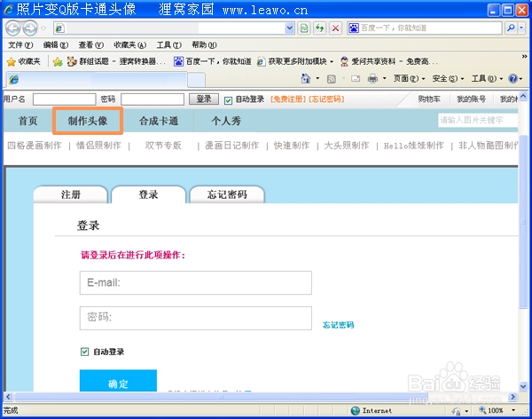The image size is (532, 419).
Task: Open 获取更多附加模块 favorites item
Action: (x=295, y=61)
